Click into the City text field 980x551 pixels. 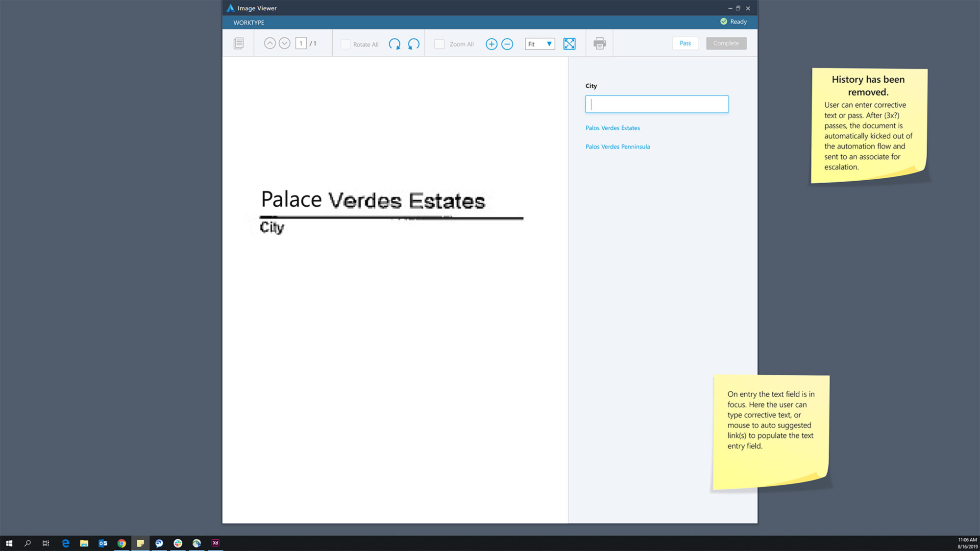(657, 104)
